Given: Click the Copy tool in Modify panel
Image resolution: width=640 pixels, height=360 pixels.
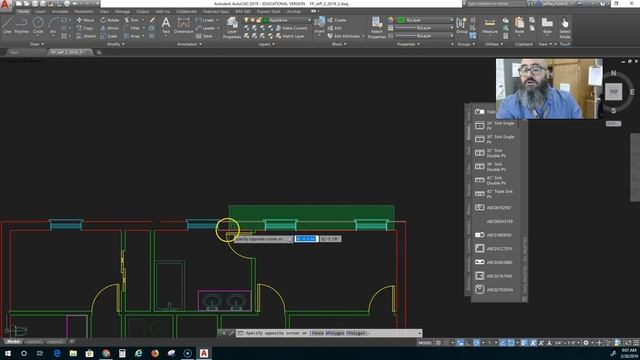Looking at the screenshot, I should click(x=85, y=28).
